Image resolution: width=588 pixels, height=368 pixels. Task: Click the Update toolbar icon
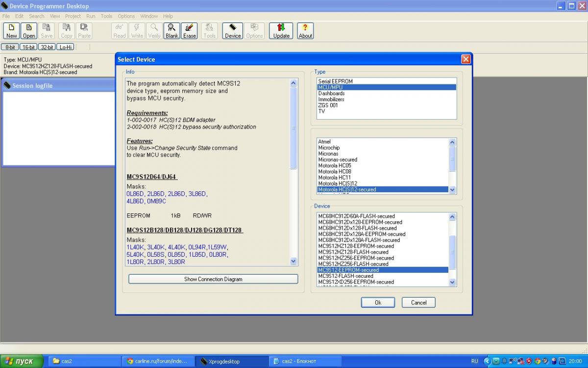click(281, 30)
